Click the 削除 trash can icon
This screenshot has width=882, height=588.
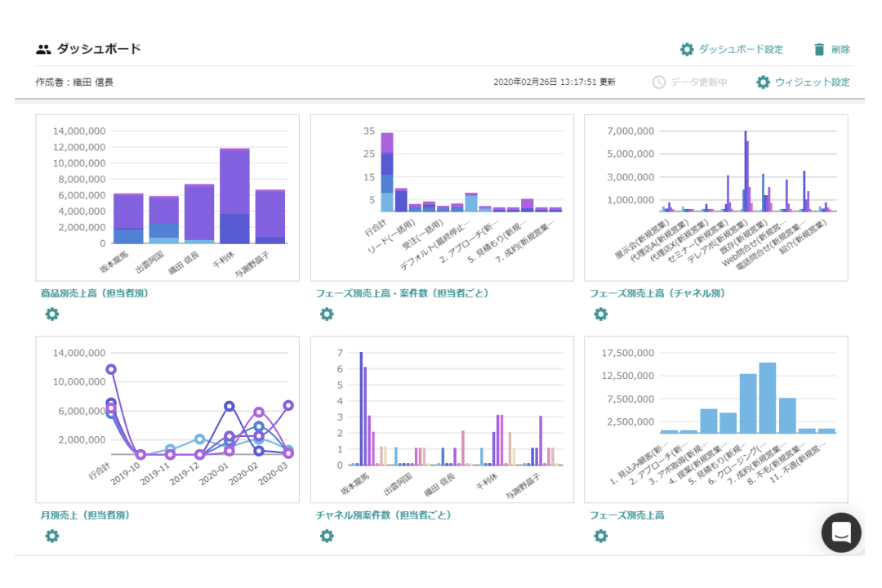[819, 50]
